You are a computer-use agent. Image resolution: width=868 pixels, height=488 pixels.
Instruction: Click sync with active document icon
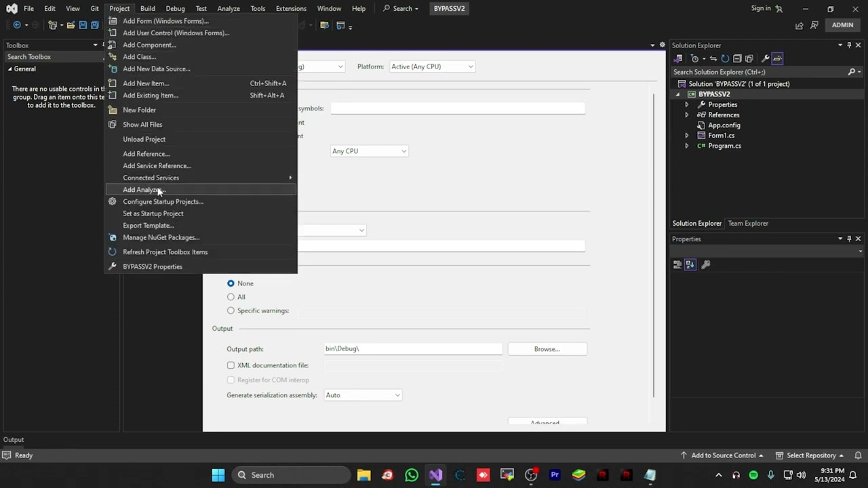[713, 58]
